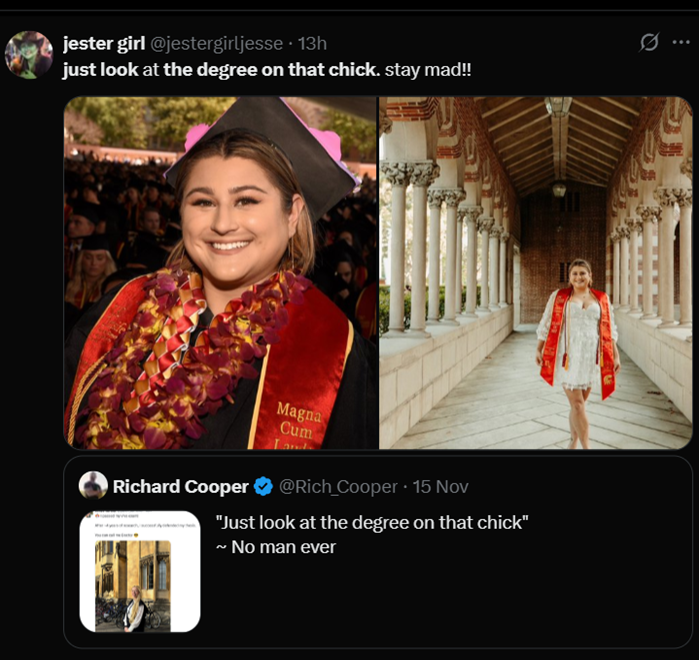Click the "Magna Cum" stole in photo
Image resolution: width=699 pixels, height=660 pixels.
(297, 420)
